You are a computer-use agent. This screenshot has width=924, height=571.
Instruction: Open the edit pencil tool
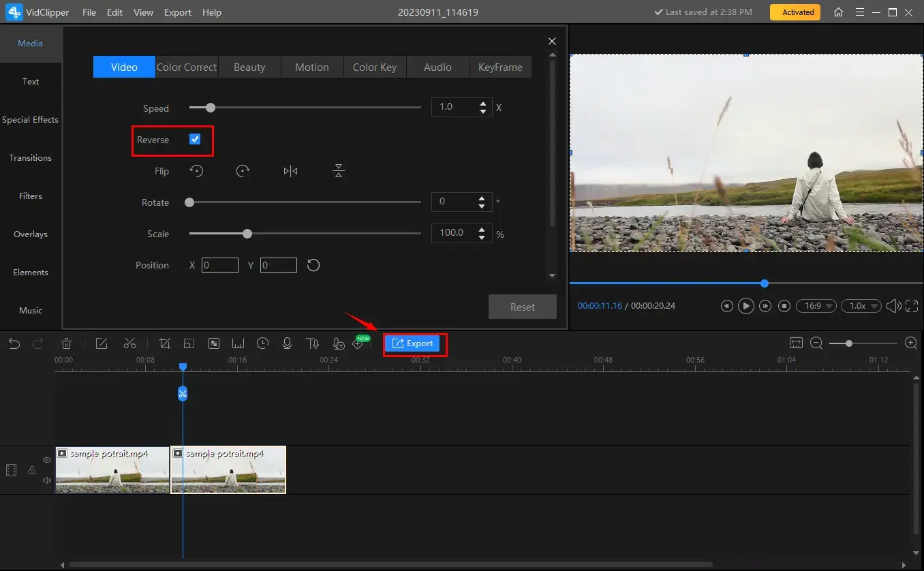[x=102, y=343]
